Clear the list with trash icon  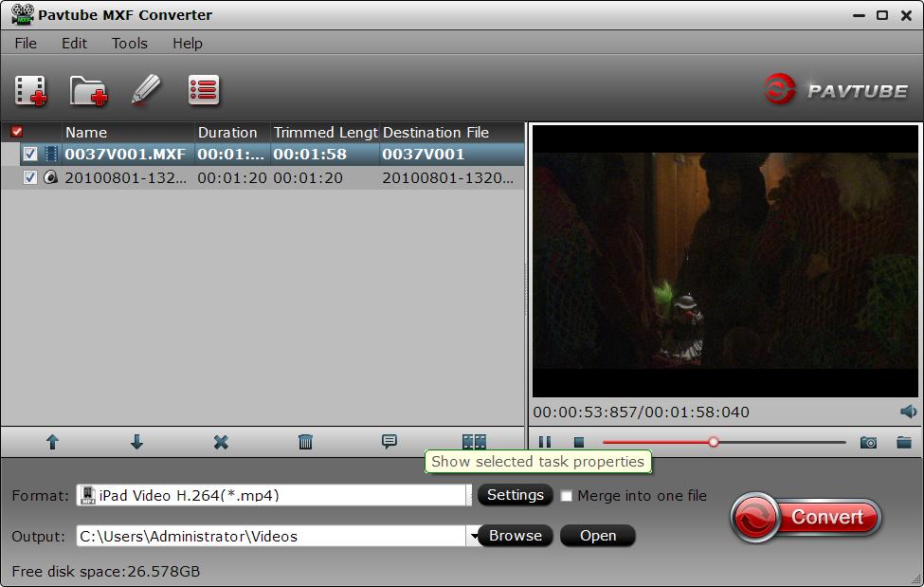[305, 442]
